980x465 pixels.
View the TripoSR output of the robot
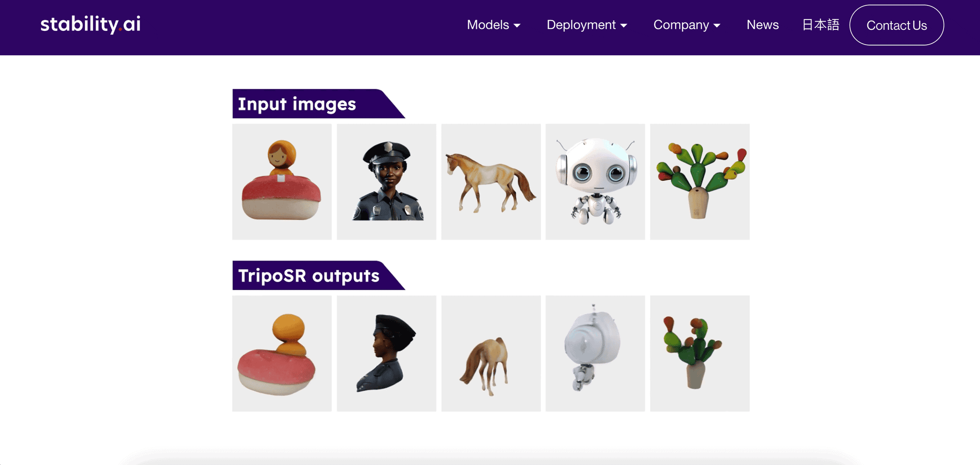coord(595,353)
